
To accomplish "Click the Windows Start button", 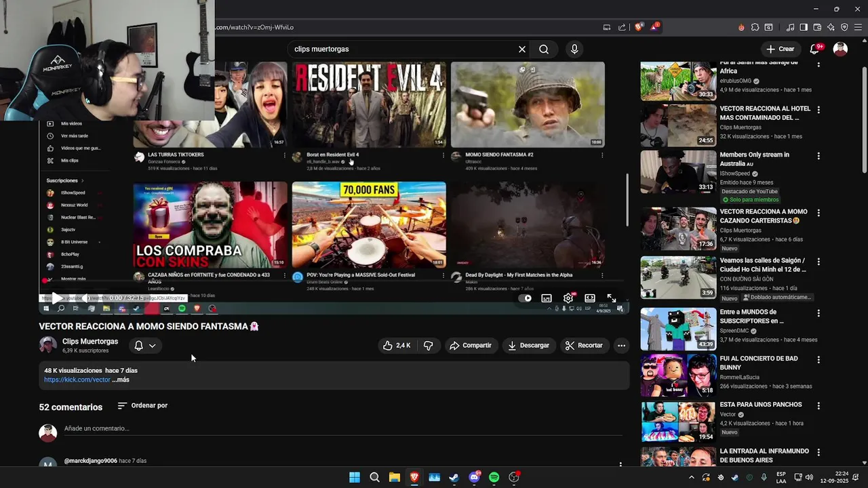I will pos(355,477).
